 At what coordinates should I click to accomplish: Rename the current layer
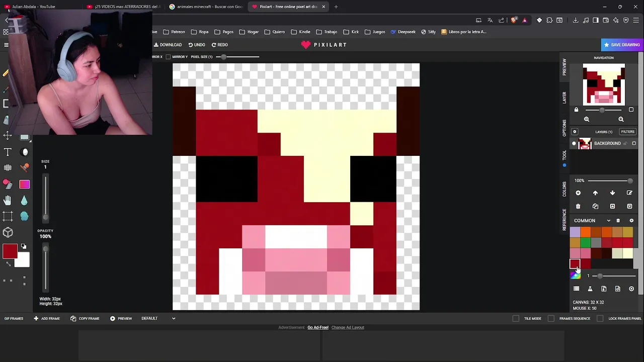[629, 193]
